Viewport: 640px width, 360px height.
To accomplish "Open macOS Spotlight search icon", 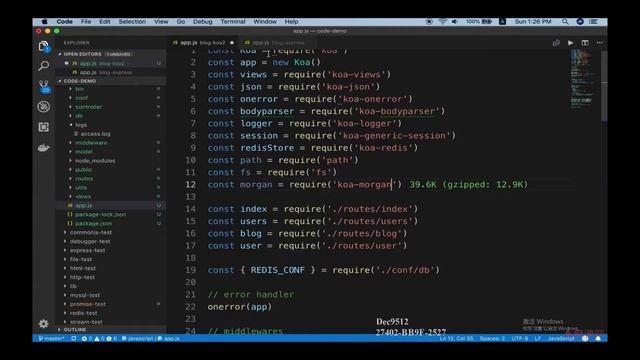I will coord(565,22).
